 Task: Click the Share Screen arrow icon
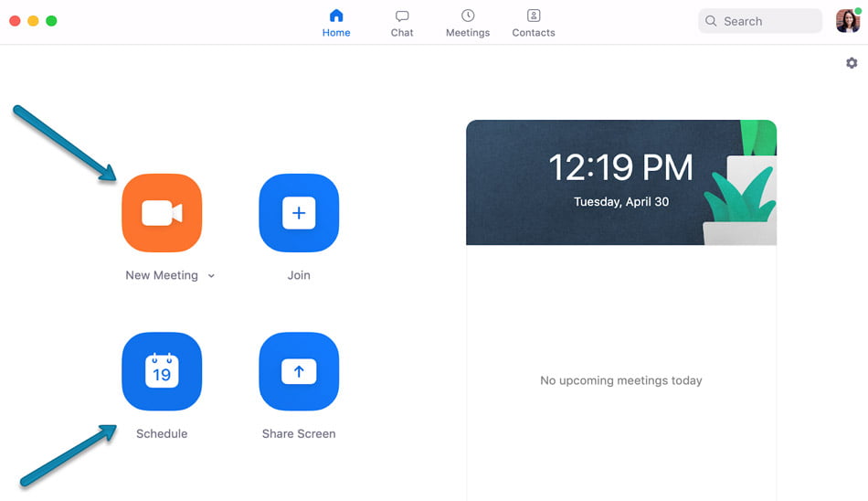pyautogui.click(x=299, y=371)
